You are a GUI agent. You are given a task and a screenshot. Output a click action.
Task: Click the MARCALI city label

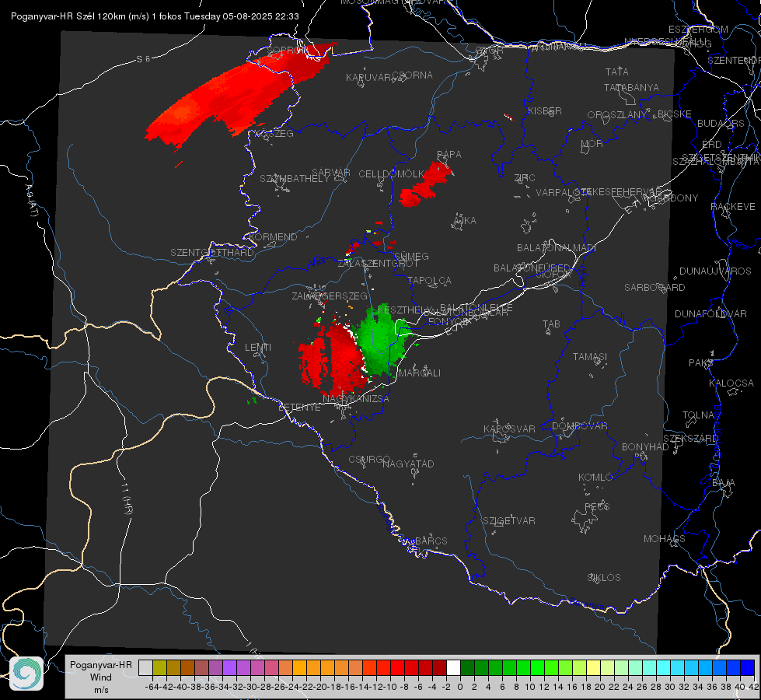coord(420,373)
